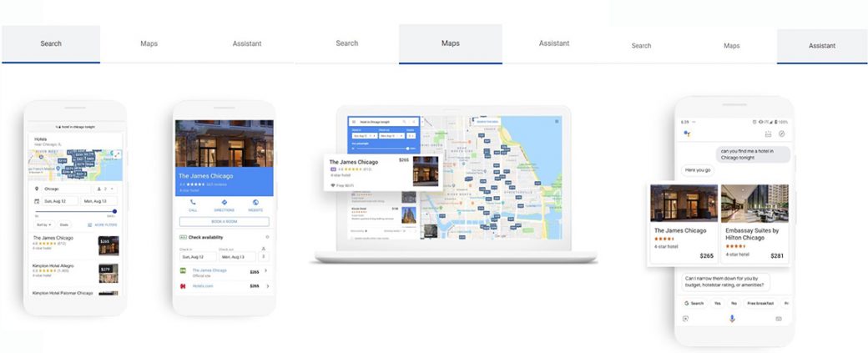Click the location pin icon beside Chicago field

click(x=37, y=189)
